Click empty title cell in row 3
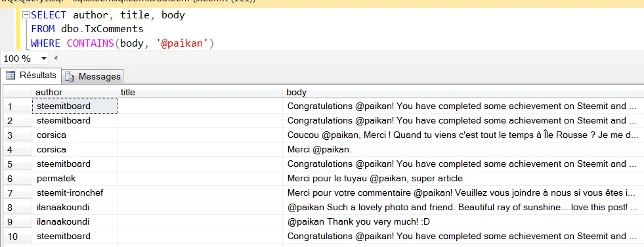Screen dimensions: 644x247 200,135
